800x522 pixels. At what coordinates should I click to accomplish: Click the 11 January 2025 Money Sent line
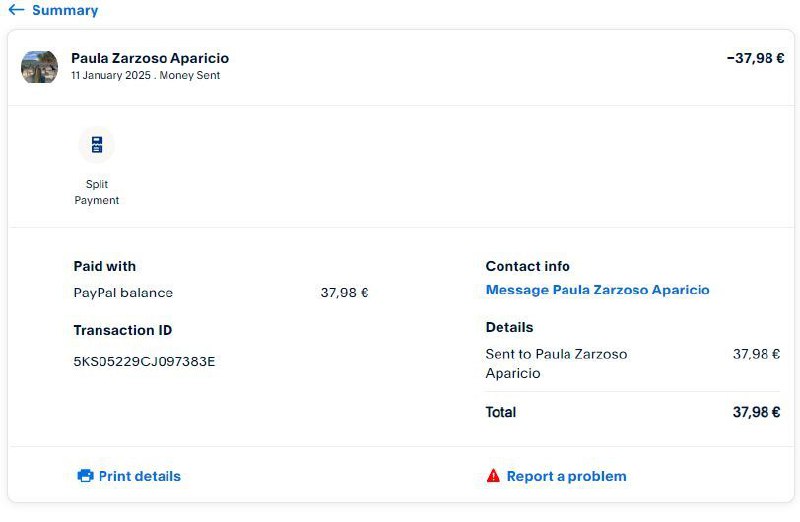145,75
